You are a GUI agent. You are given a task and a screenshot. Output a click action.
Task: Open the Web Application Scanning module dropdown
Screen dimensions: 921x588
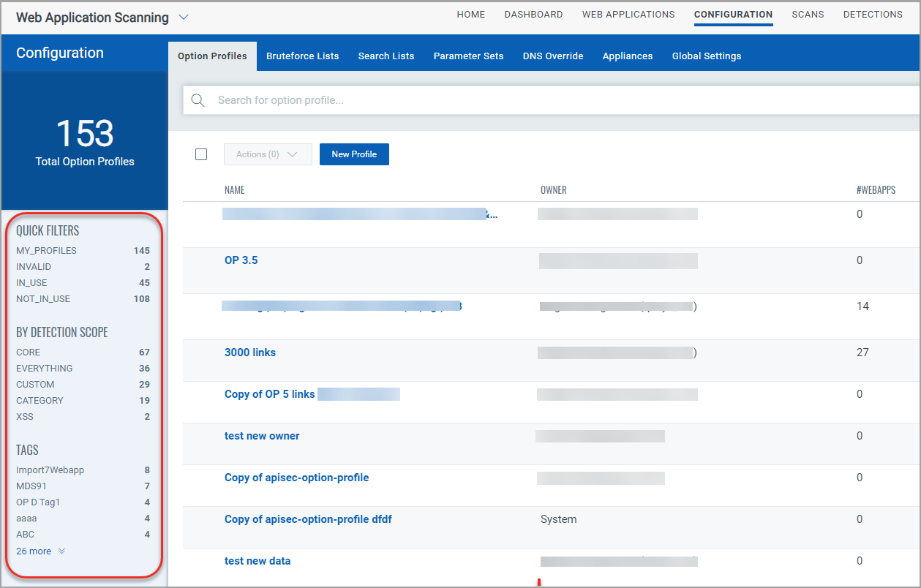click(x=184, y=17)
